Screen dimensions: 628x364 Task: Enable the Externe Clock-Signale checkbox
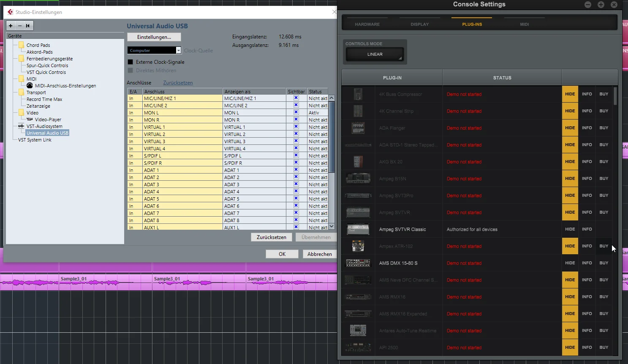[130, 62]
